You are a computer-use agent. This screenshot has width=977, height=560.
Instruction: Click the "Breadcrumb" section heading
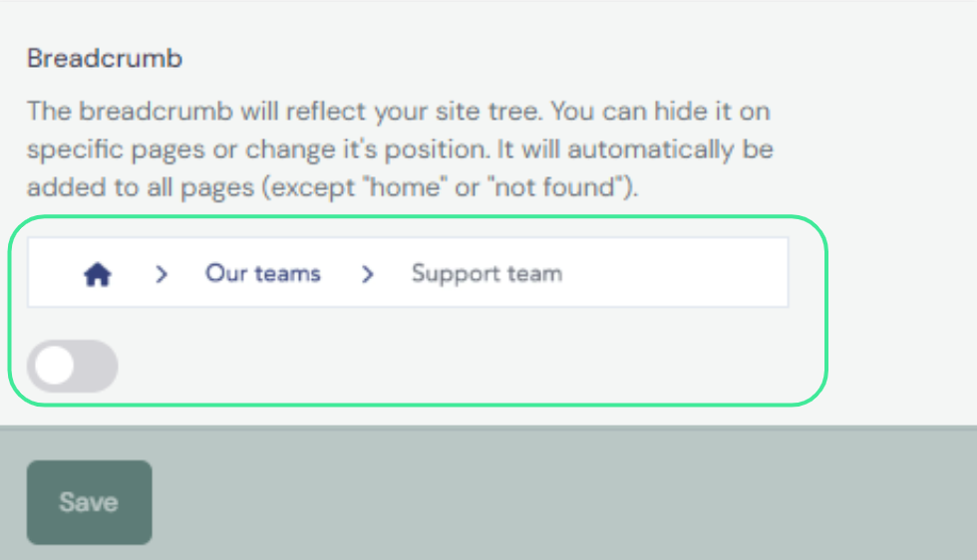[105, 58]
